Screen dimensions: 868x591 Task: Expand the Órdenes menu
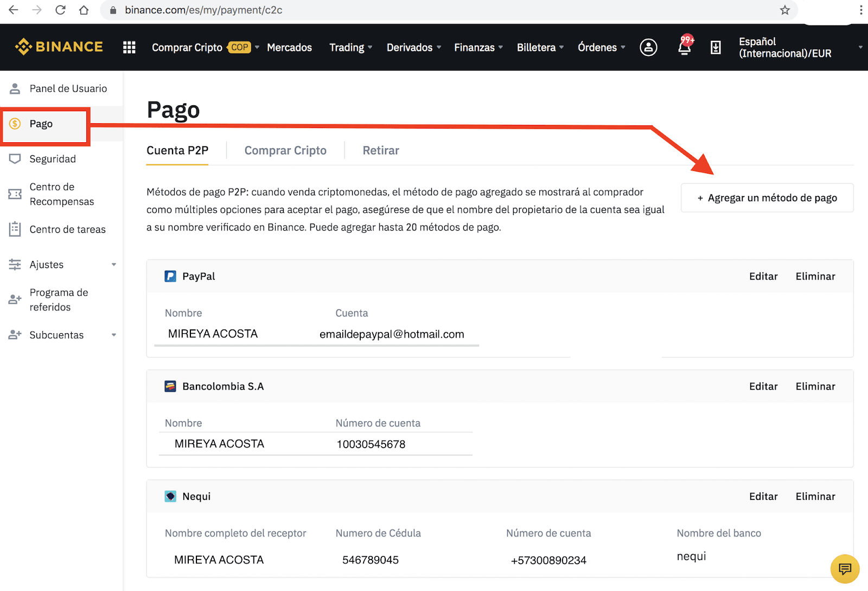pos(602,47)
